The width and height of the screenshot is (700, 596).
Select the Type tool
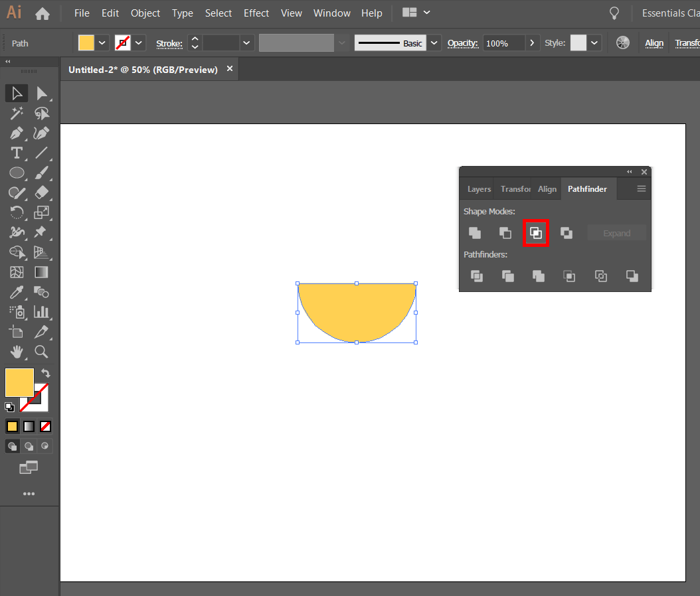(17, 153)
